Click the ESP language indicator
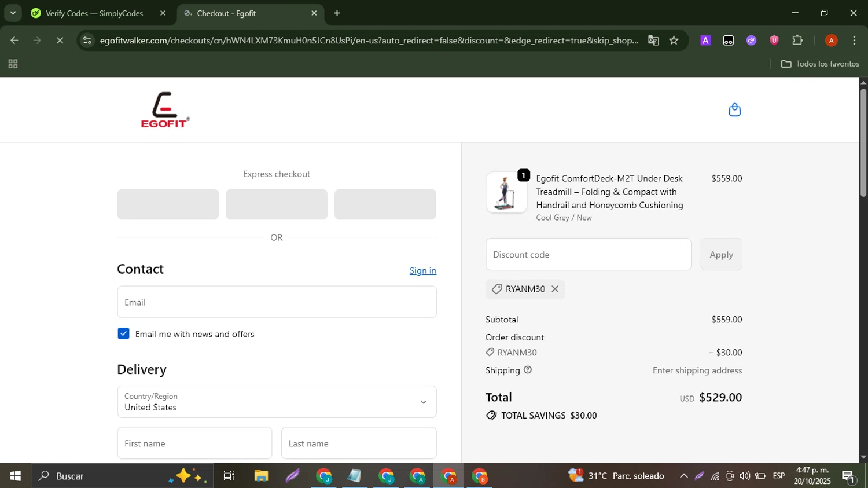The image size is (868, 488). pyautogui.click(x=779, y=476)
